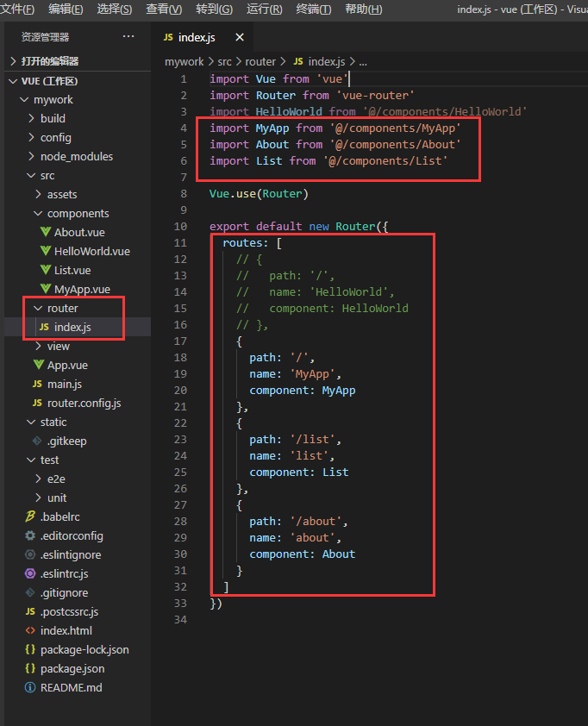Open the 选择(S) menu

click(115, 9)
